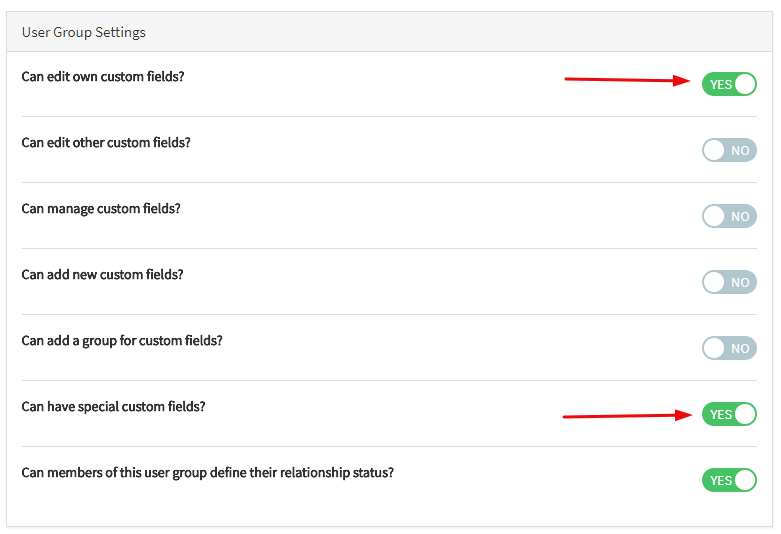Click the 'Can edit own custom fields?' label

[x=103, y=77]
